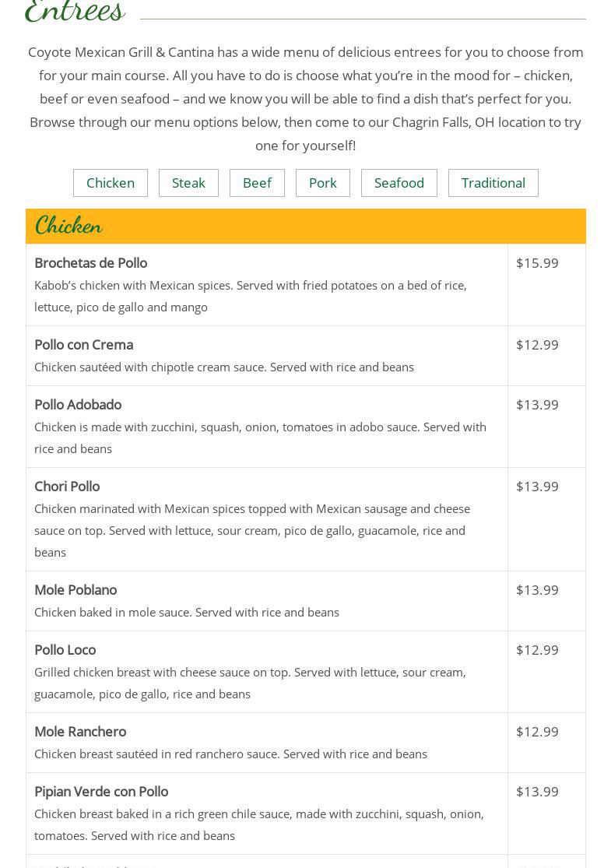The image size is (611, 868).
Task: Click the Pollo Adobado dish title
Action: 78,405
